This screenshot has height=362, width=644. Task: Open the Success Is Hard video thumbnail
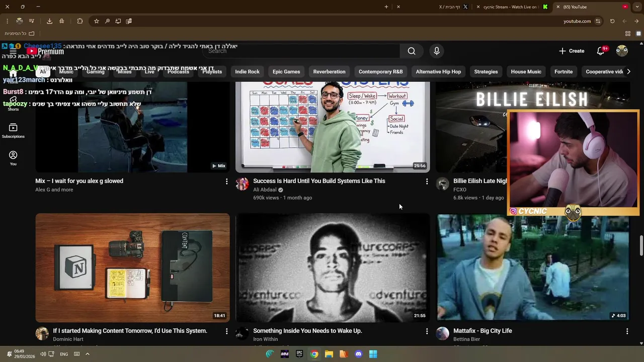333,127
